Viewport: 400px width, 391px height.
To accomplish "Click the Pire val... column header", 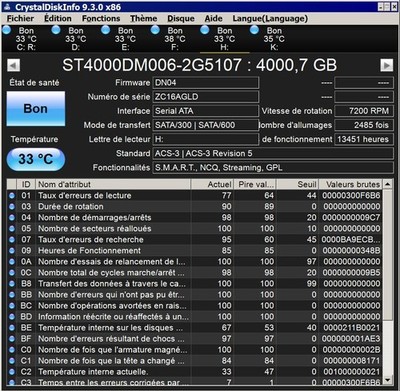I will pyautogui.click(x=255, y=184).
